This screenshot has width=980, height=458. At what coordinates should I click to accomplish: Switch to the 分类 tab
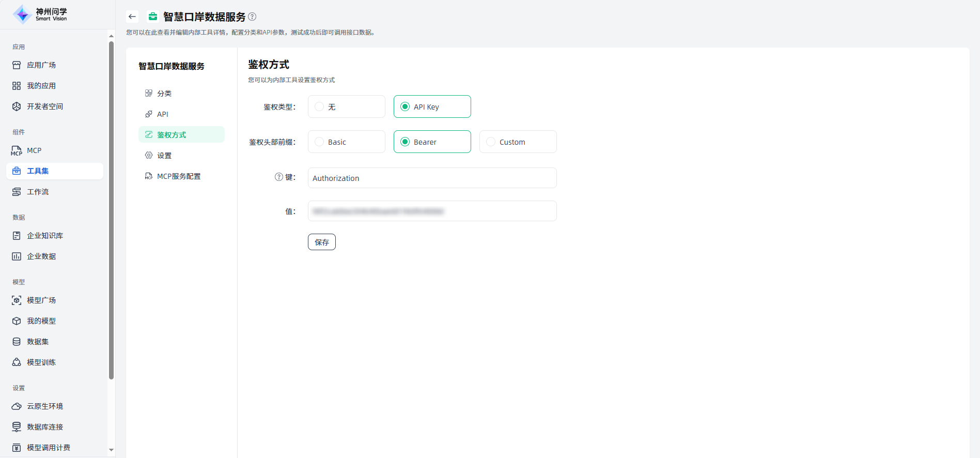(164, 94)
